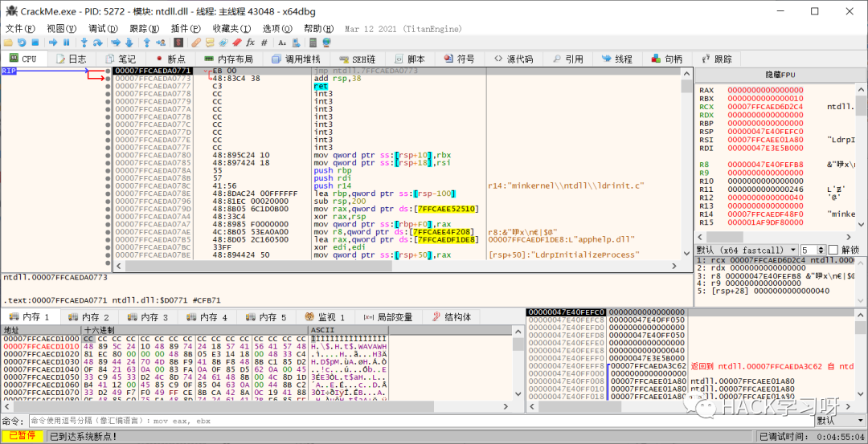Click the 已暂停 status label

click(22, 436)
